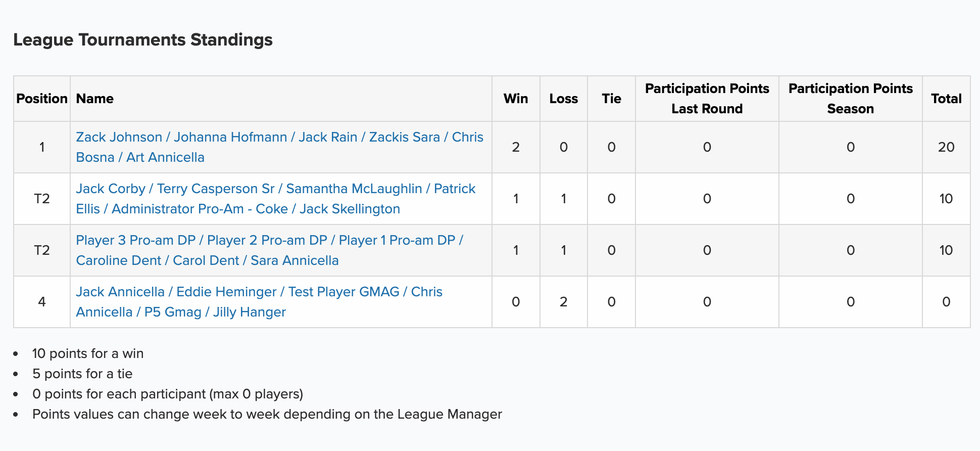Screen dimensions: 980x451
Task: Click the Loss count 2 for last team
Action: [564, 302]
